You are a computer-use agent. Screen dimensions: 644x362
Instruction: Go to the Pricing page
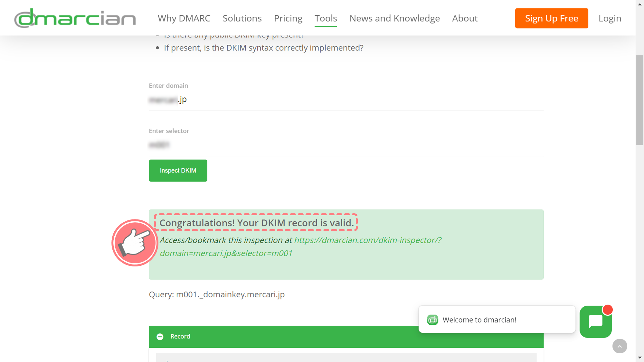tap(288, 18)
